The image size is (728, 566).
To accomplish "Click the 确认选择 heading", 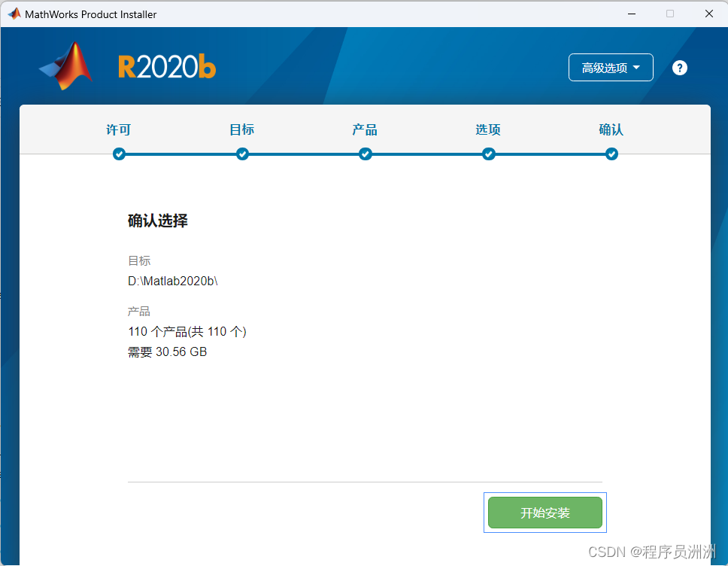I will point(158,221).
